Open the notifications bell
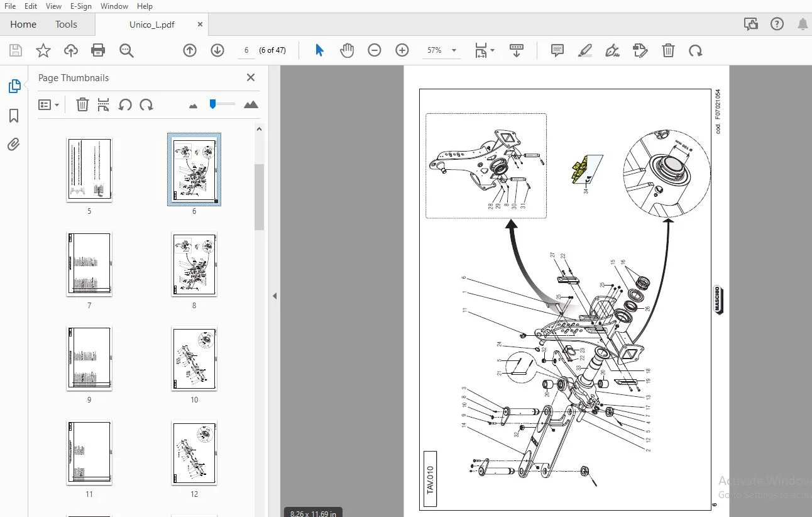The width and height of the screenshot is (812, 517). [x=803, y=25]
